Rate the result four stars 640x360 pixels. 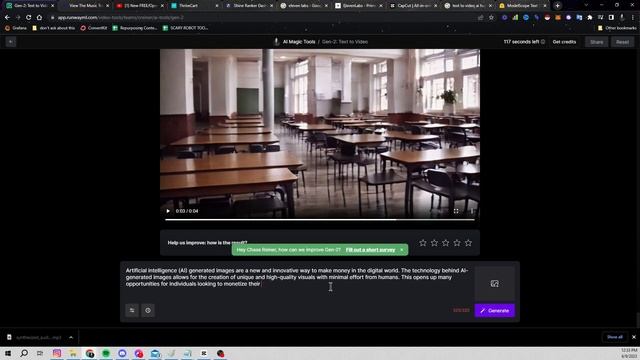(x=457, y=243)
